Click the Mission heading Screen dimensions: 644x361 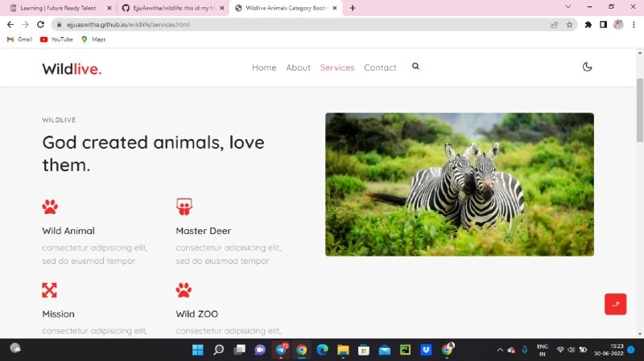pos(58,314)
